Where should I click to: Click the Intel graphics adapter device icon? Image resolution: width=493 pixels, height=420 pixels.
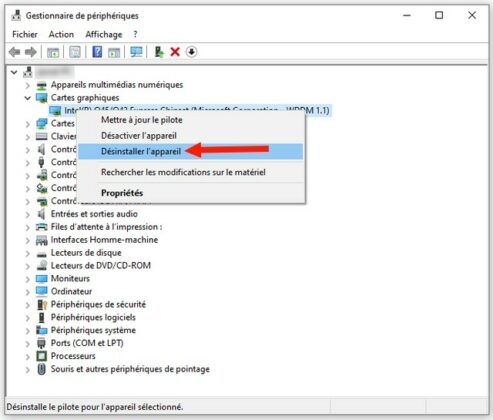(x=55, y=111)
